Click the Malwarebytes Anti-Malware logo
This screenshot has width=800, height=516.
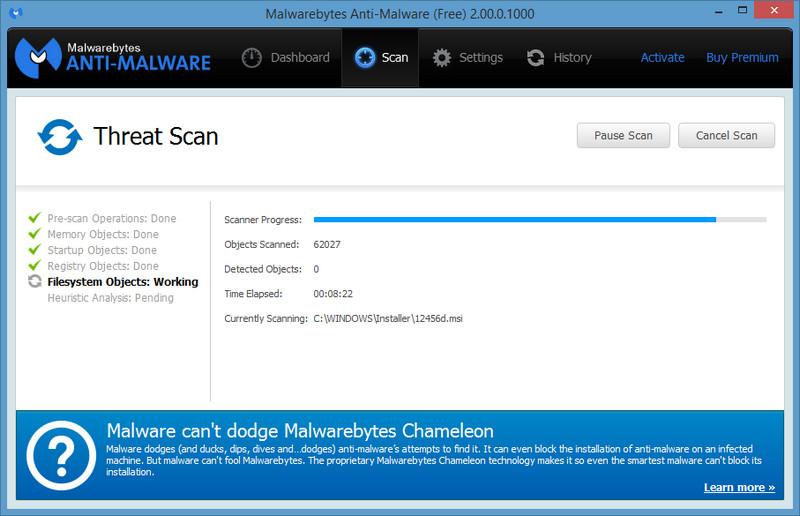coord(113,58)
